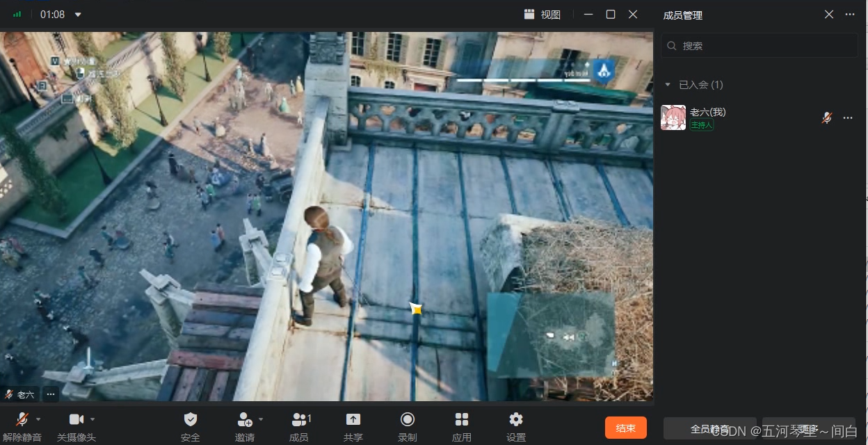Maximize the meeting window

tap(611, 14)
